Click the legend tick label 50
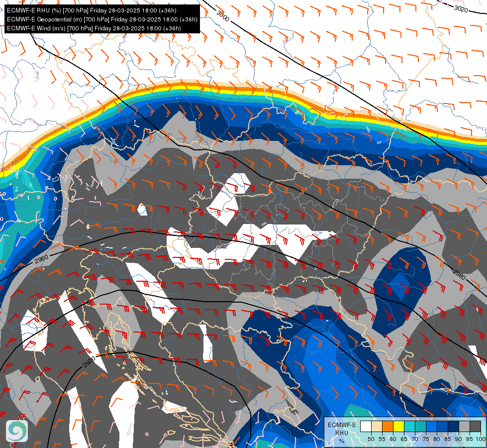Screen dimensions: 487x448 [x=371, y=439]
